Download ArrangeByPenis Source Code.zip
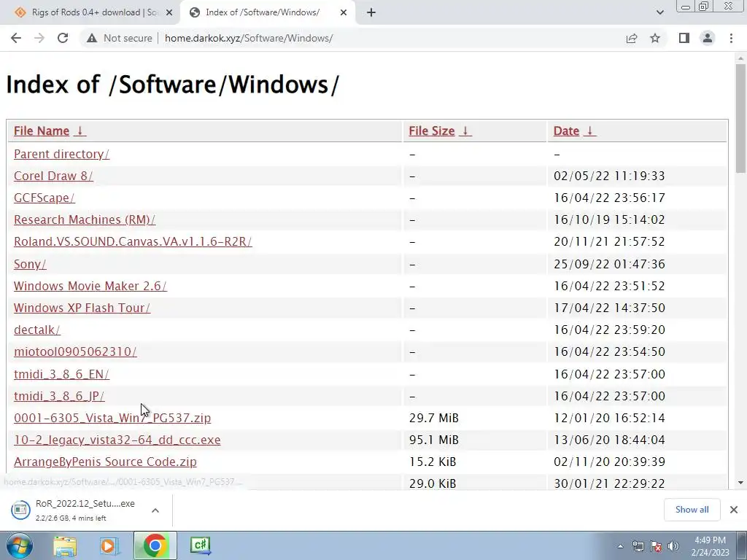747x560 pixels. [x=105, y=462]
